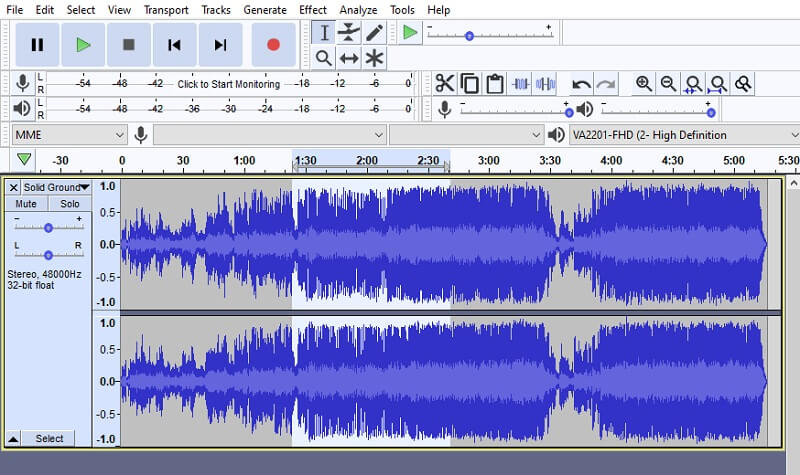Open the MME audio host dropdown
Screen dimensions: 800x475
click(69, 135)
